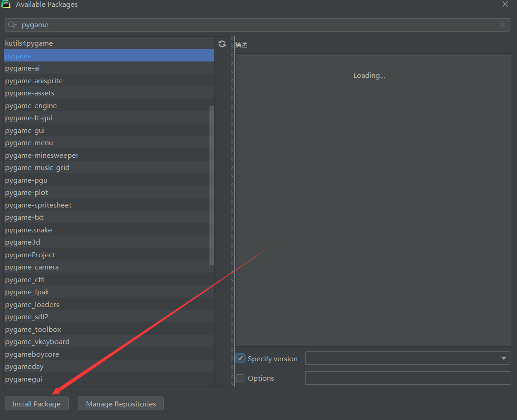Select the pygame_cffi row

[109, 279]
